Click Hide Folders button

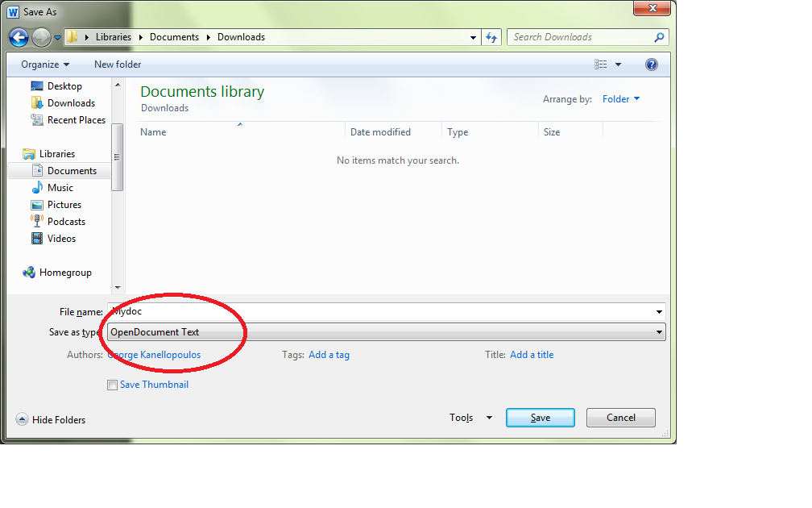click(x=51, y=420)
